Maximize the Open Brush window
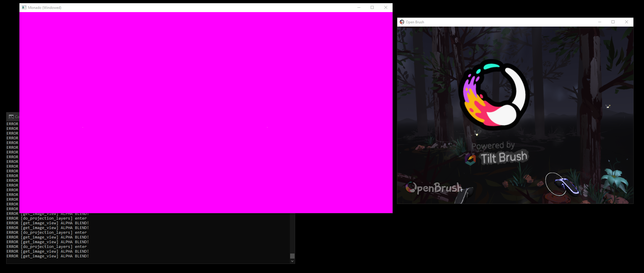 click(x=613, y=22)
